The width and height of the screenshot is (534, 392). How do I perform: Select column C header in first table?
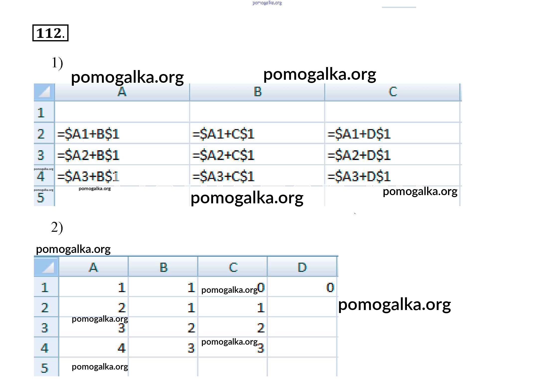392,92
